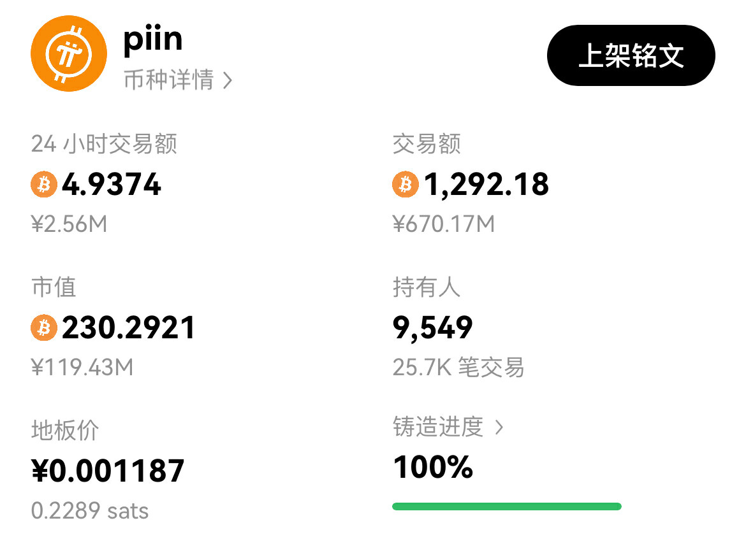This screenshot has height=560, width=746.
Task: Click the 9,549 holders count
Action: pyautogui.click(x=433, y=328)
